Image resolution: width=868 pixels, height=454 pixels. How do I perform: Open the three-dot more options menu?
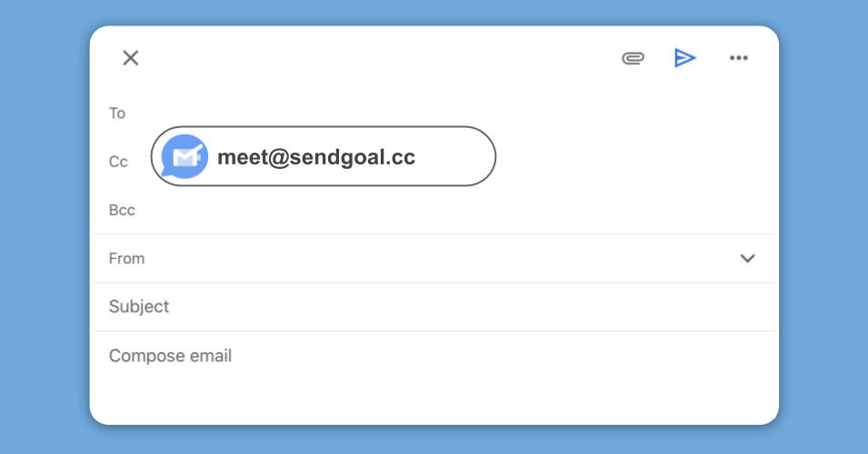739,58
